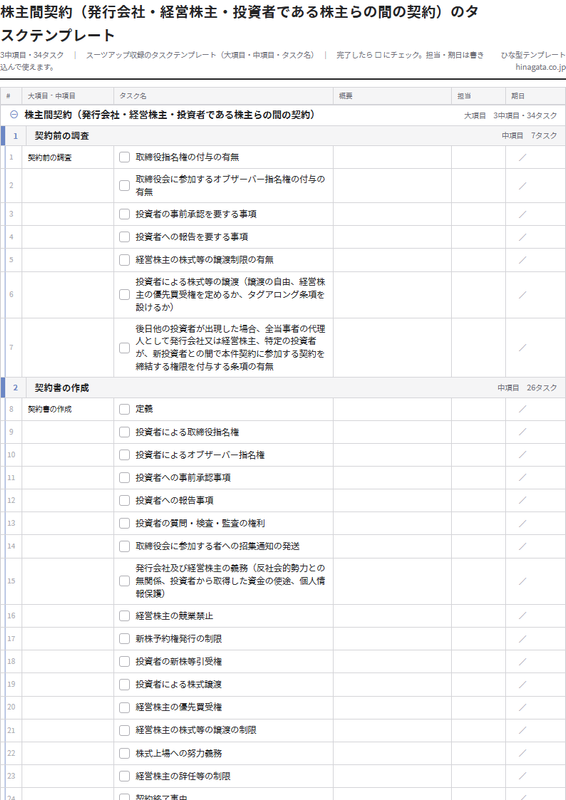Click row number 20
This screenshot has height=800, width=566.
click(x=11, y=707)
